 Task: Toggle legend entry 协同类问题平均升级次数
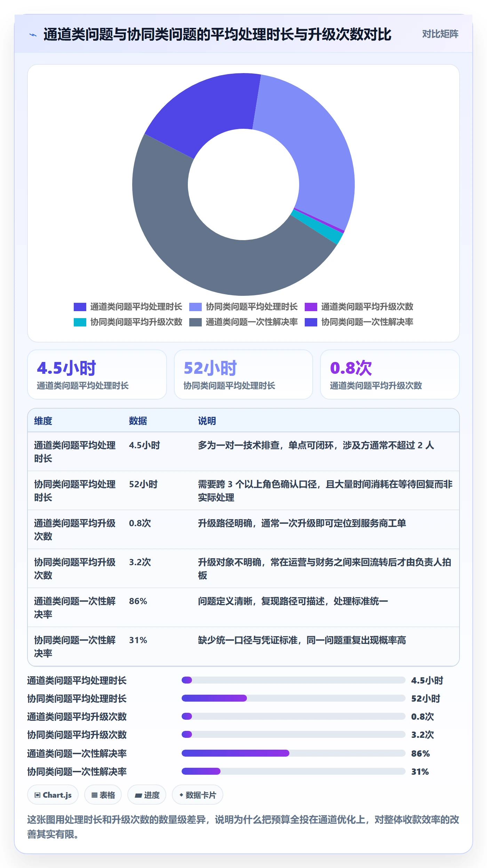(x=128, y=322)
